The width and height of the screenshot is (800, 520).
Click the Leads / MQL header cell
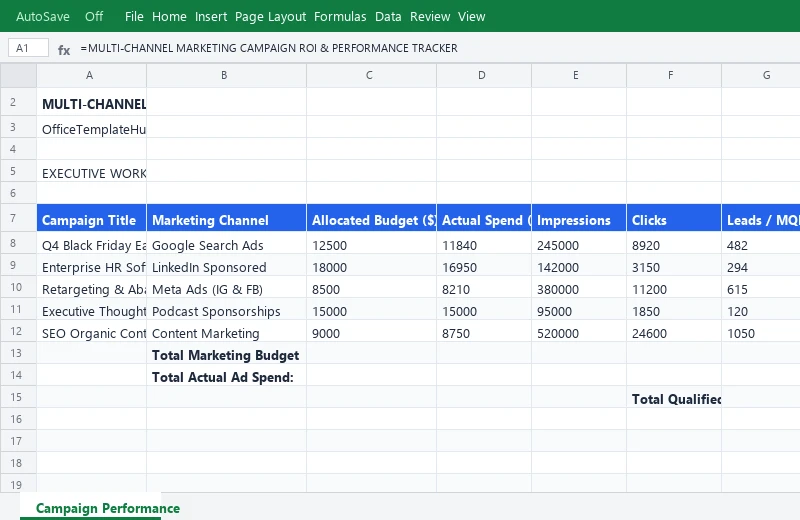tap(761, 218)
